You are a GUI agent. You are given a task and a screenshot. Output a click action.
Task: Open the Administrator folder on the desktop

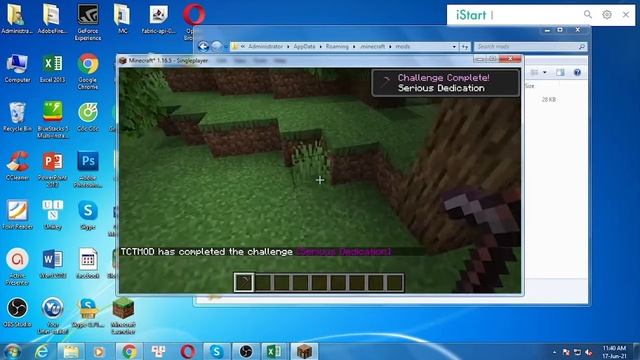16,19
